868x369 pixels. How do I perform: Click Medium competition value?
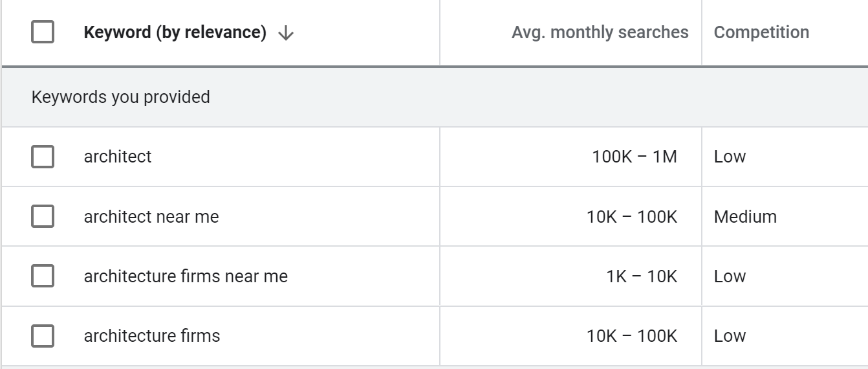tap(745, 216)
